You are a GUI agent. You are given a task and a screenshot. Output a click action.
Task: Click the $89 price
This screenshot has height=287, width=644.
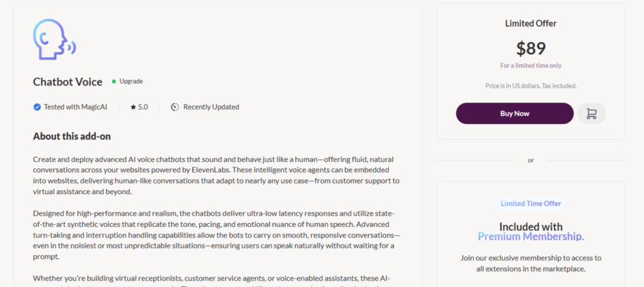(x=531, y=48)
